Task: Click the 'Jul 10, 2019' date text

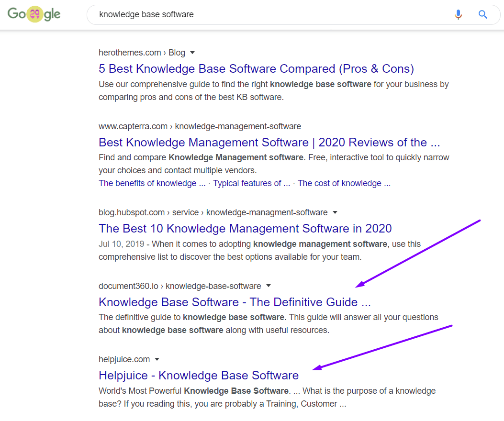Action: [121, 244]
